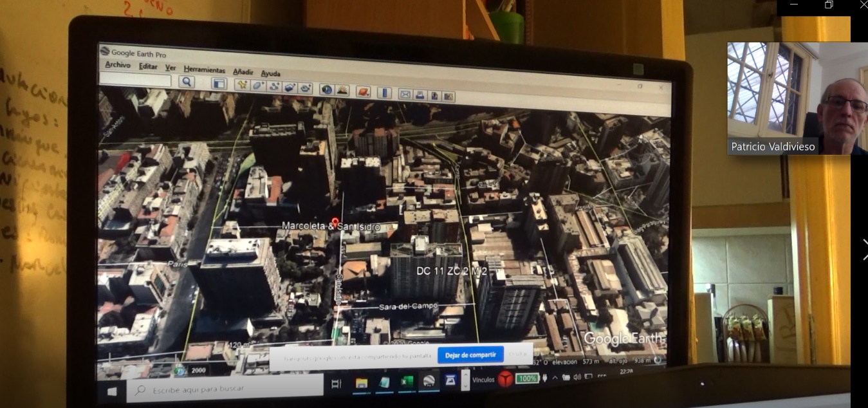Click the search magnifier button in Google Earth
The image size is (868, 408).
point(187,82)
